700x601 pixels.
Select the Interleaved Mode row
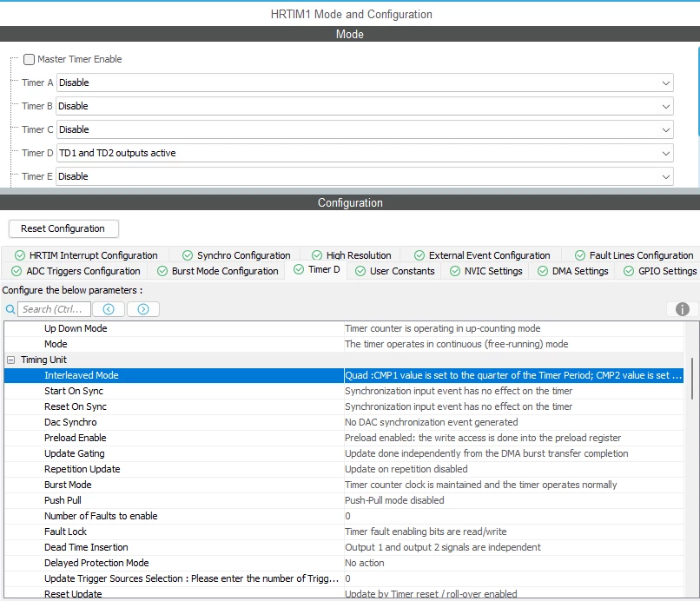pyautogui.click(x=344, y=375)
